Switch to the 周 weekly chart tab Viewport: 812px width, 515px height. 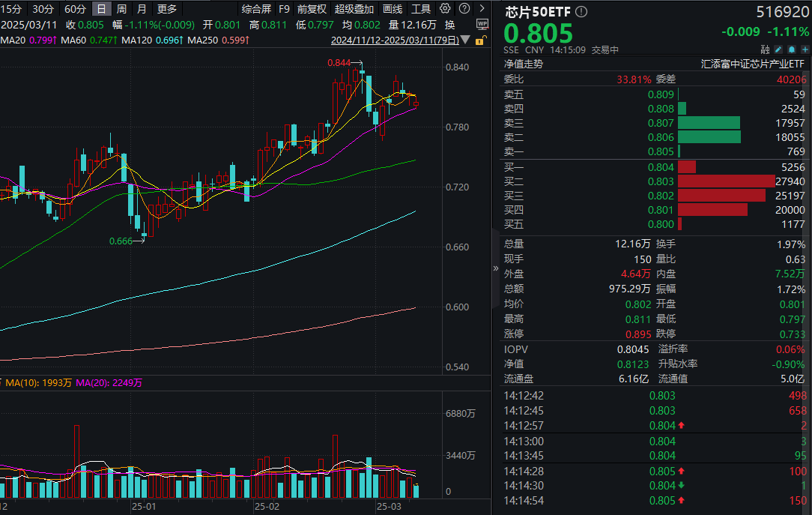121,9
